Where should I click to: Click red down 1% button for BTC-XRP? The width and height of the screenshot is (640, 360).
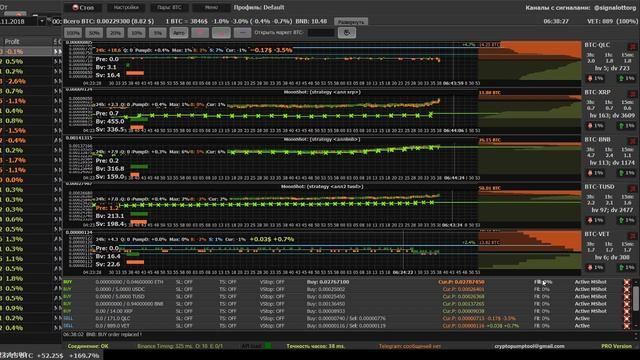(595, 125)
